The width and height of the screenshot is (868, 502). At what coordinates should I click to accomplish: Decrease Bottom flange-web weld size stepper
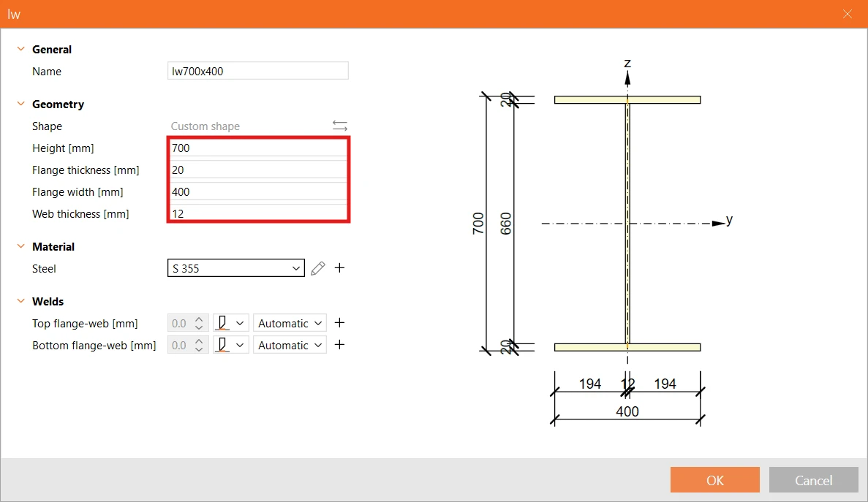click(x=200, y=349)
